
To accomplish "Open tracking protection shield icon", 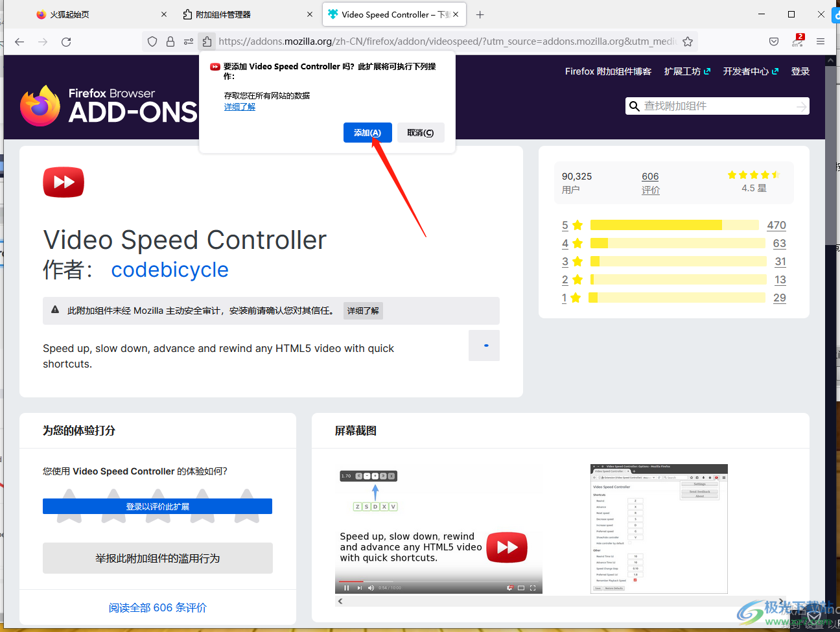I will pyautogui.click(x=152, y=41).
